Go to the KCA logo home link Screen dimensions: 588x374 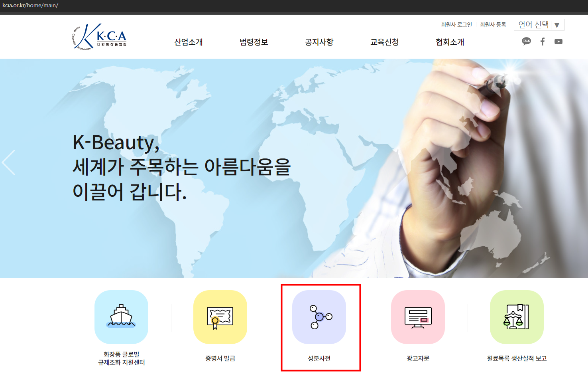click(99, 37)
